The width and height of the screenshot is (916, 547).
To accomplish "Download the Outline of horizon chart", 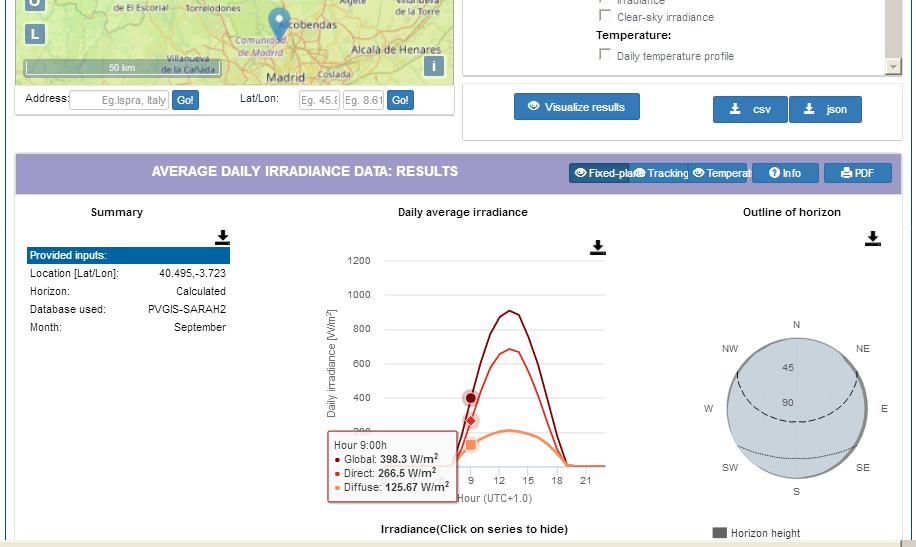I will 873,238.
